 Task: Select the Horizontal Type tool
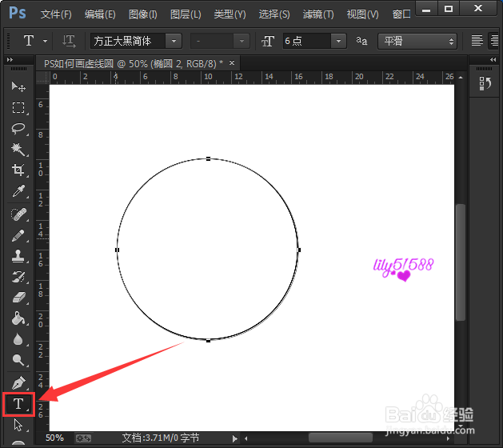tap(18, 404)
